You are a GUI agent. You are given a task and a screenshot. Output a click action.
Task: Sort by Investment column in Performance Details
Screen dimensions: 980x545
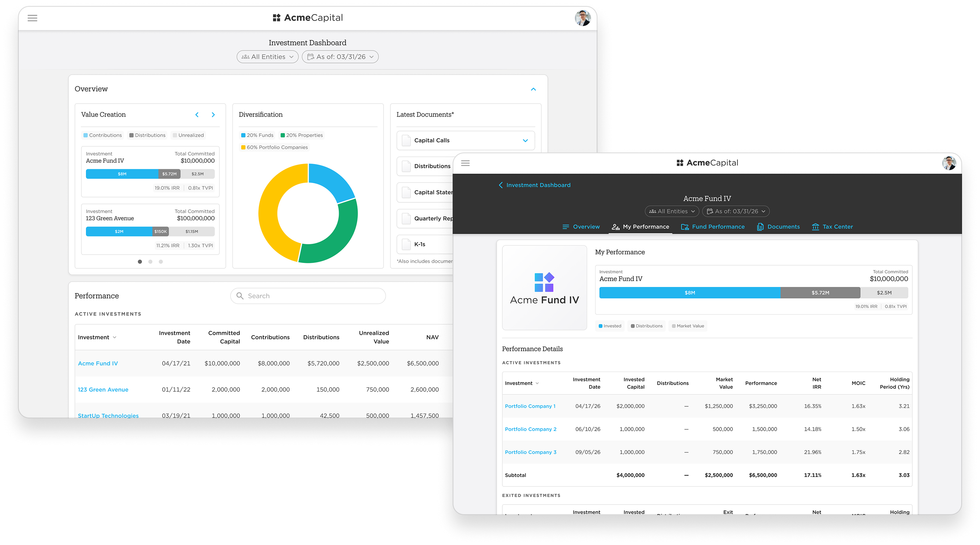(521, 383)
